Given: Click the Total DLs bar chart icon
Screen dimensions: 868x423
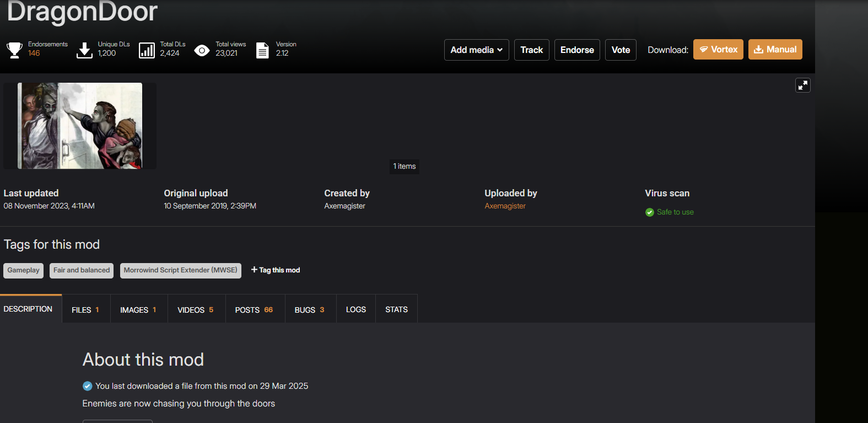Looking at the screenshot, I should point(147,50).
